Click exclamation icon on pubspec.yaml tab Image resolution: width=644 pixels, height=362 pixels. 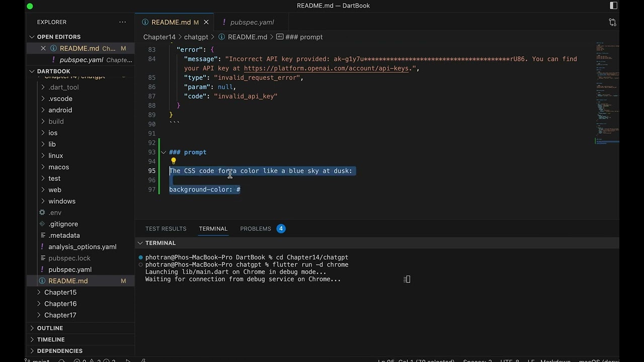click(x=224, y=22)
